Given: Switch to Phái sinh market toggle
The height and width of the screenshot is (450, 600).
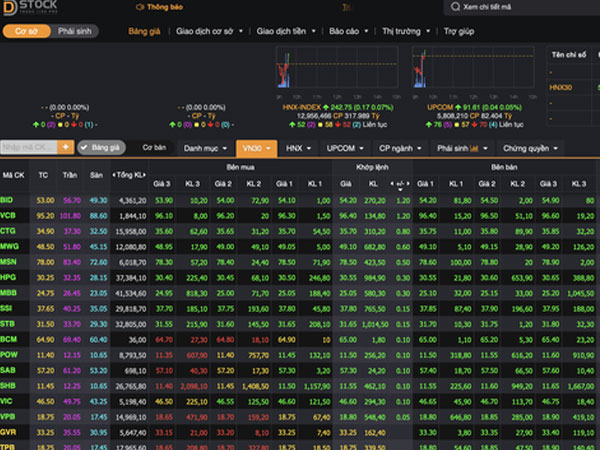Looking at the screenshot, I should click(x=75, y=31).
